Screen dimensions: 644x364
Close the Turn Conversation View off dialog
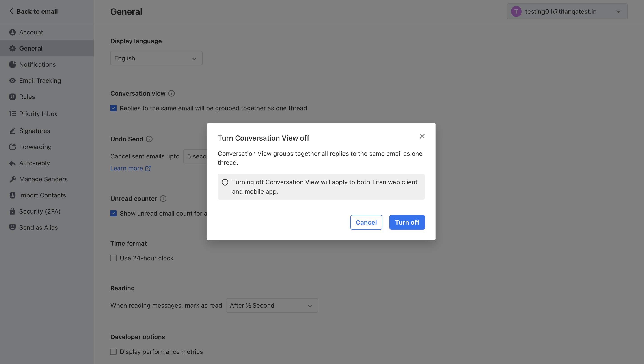tap(422, 136)
